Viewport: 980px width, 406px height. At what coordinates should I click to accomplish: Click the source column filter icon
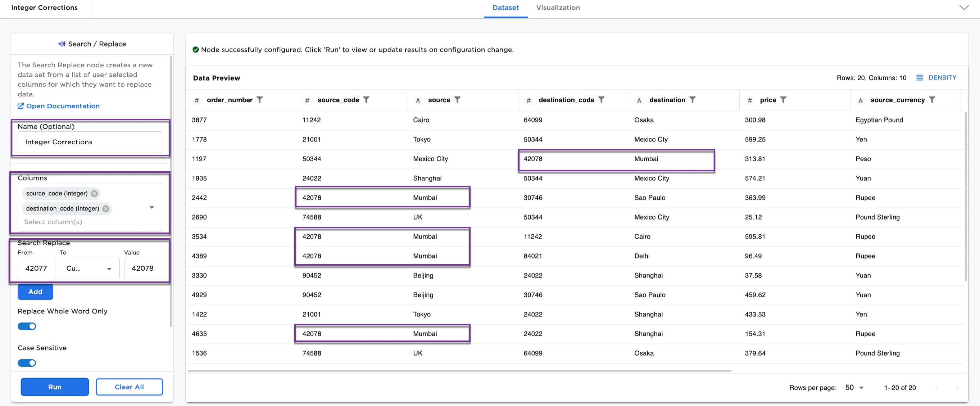[x=457, y=100]
